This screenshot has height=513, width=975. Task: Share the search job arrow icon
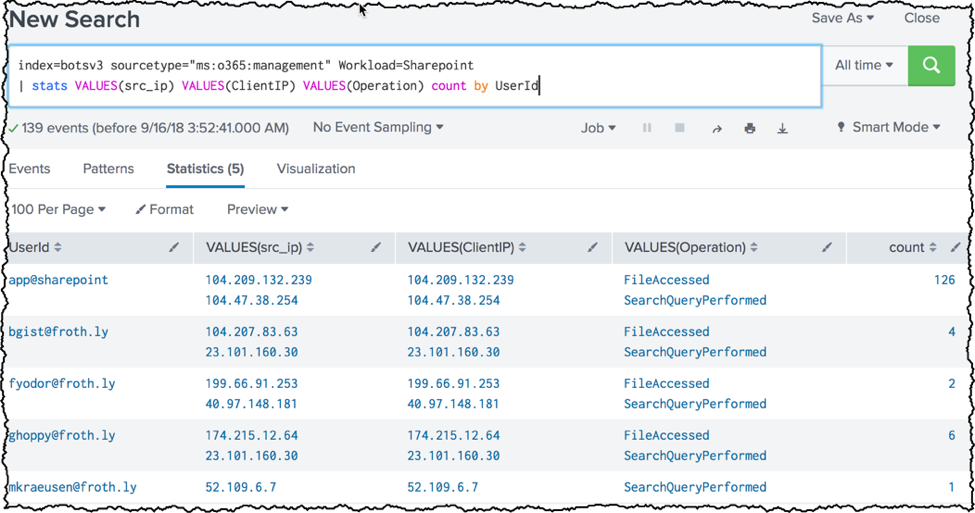point(717,129)
